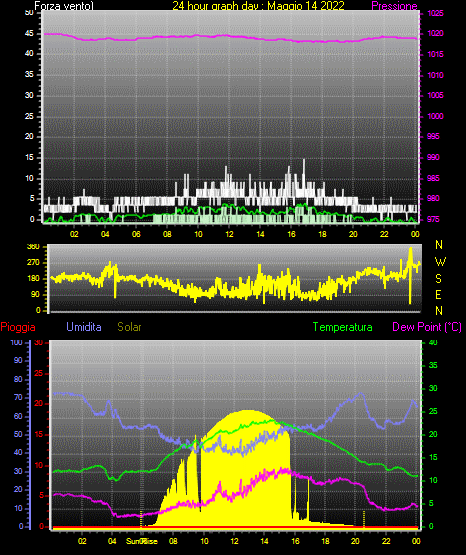
Task: Click the magenta 'Pressione' label
Action: tap(394, 6)
